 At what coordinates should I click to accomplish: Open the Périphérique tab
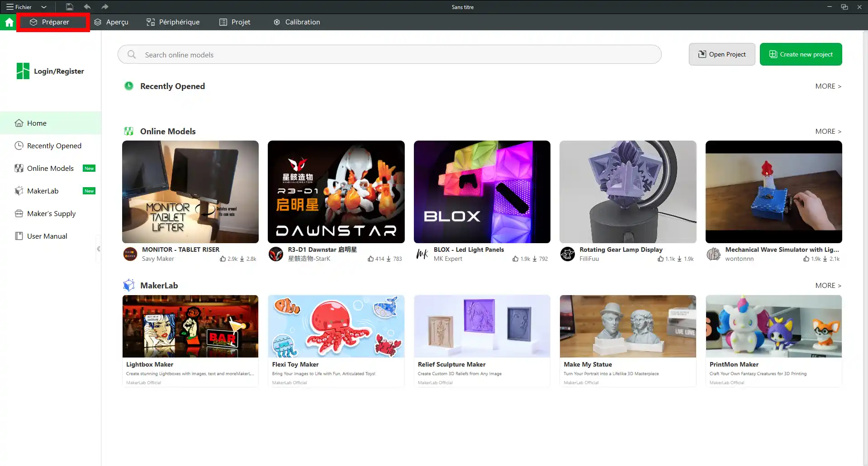(173, 22)
